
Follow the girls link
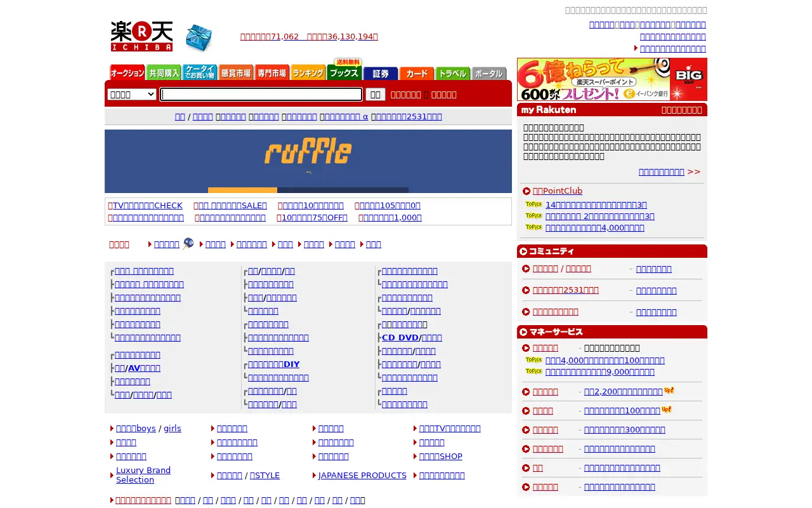(x=173, y=429)
